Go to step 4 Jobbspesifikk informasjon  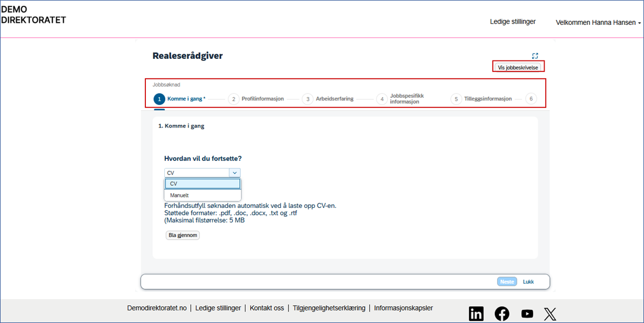click(x=400, y=99)
